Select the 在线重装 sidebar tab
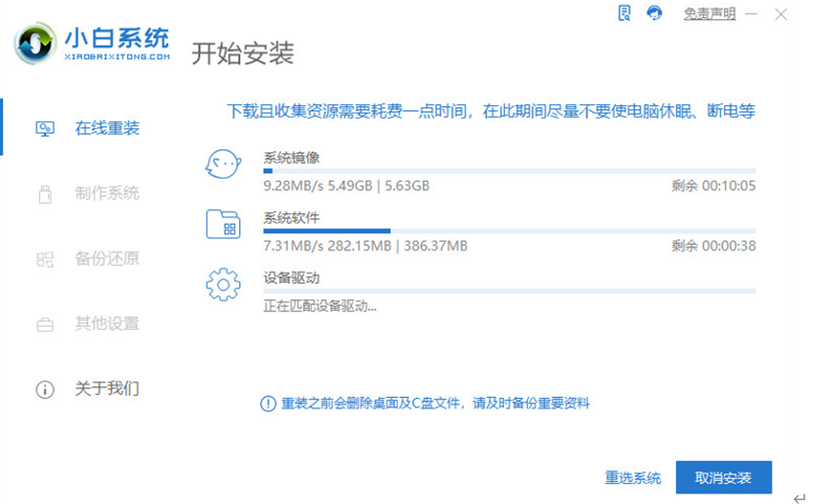This screenshot has height=504, width=832. click(107, 128)
